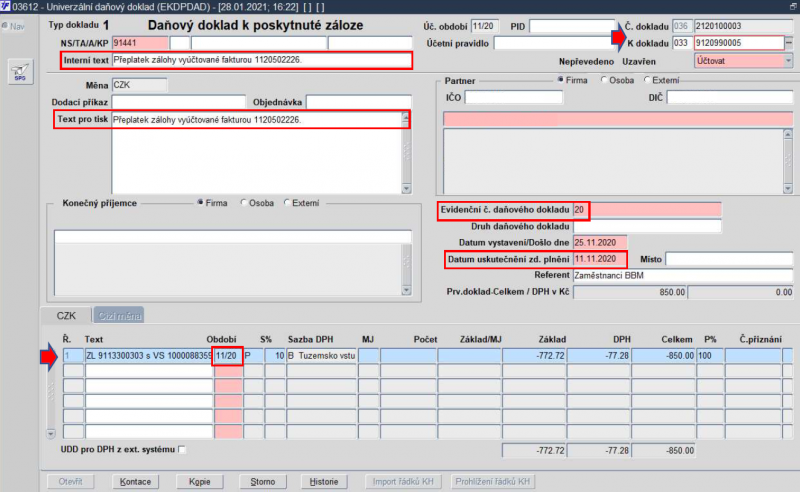Click the row 1 Základ cell -772.72
Viewport: 800px width, 492px height.
pos(534,356)
